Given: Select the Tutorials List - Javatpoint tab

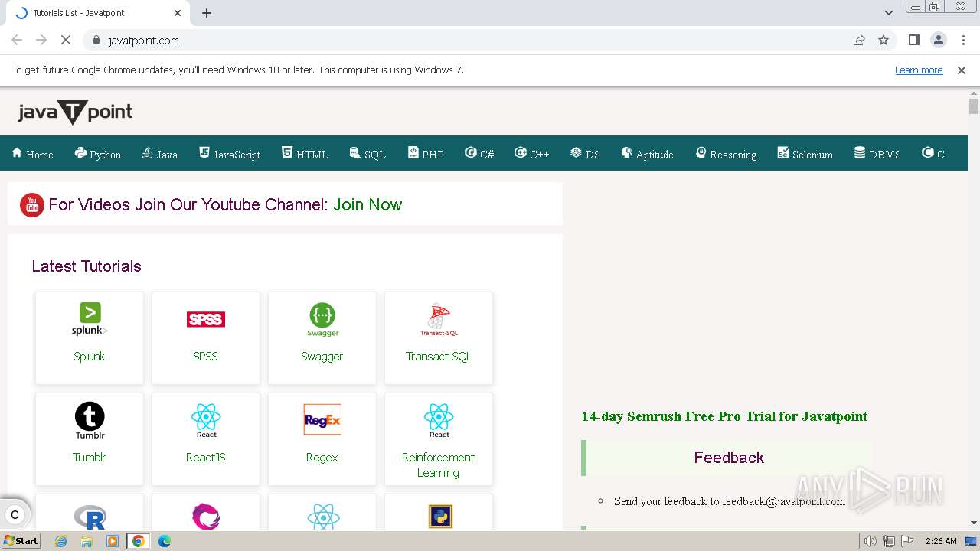Looking at the screenshot, I should [x=98, y=13].
